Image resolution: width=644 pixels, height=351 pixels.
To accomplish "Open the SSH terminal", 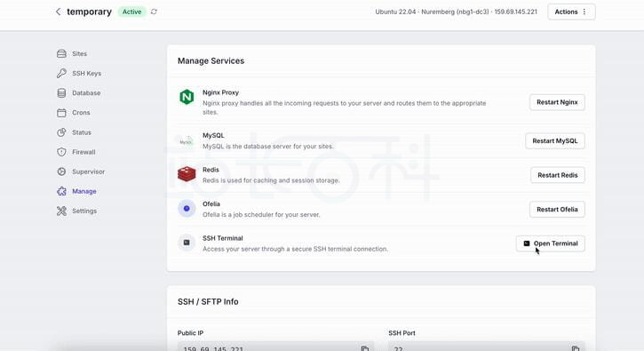I will pyautogui.click(x=551, y=243).
